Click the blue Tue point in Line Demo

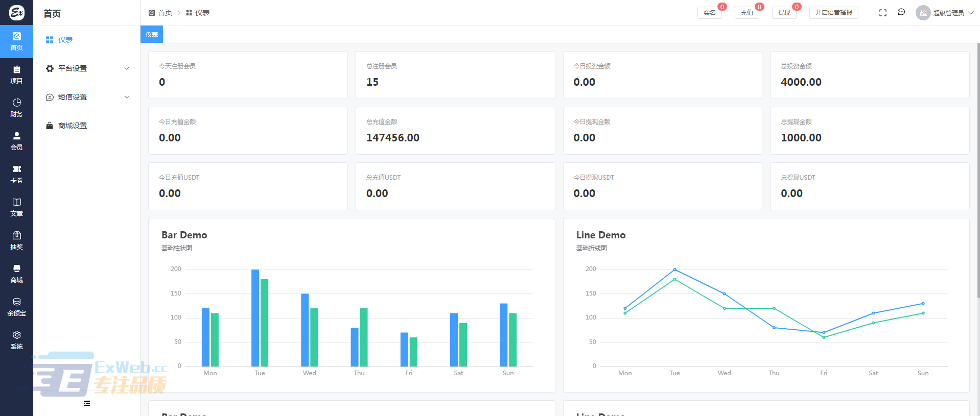(674, 270)
